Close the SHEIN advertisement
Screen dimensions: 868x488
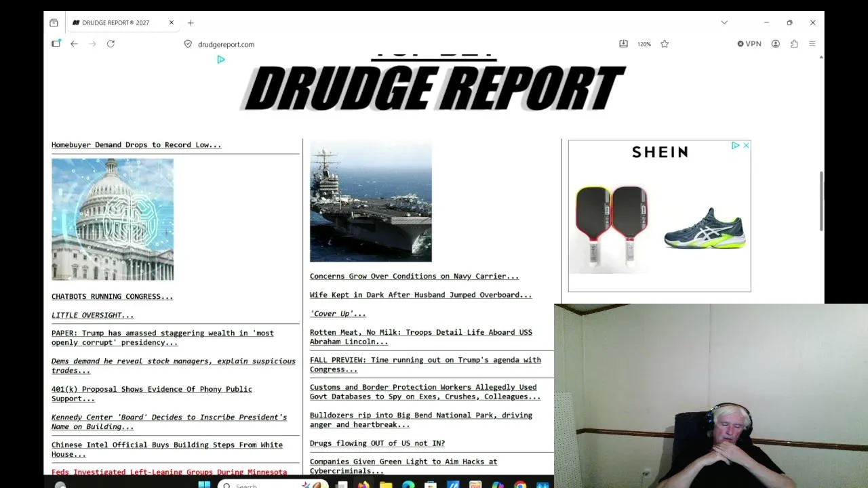pos(746,145)
